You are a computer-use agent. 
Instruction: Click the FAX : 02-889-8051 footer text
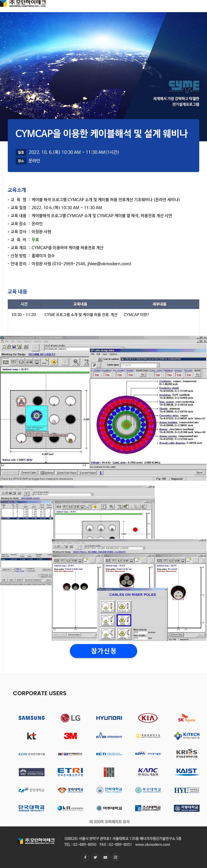point(116,844)
